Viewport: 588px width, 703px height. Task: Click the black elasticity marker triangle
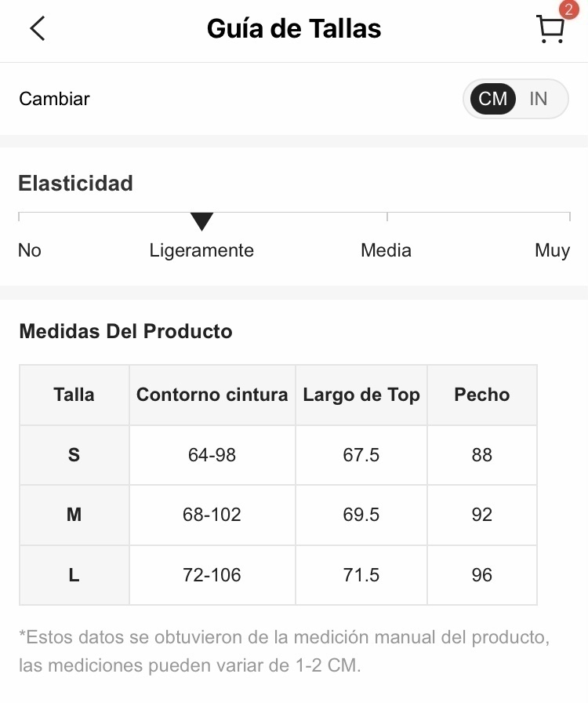pos(201,221)
